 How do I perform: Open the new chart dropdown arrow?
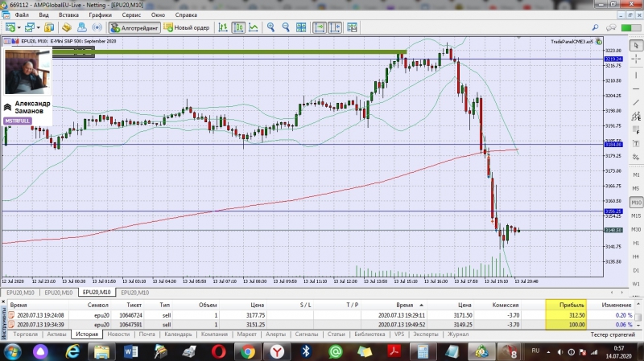[x=19, y=28]
